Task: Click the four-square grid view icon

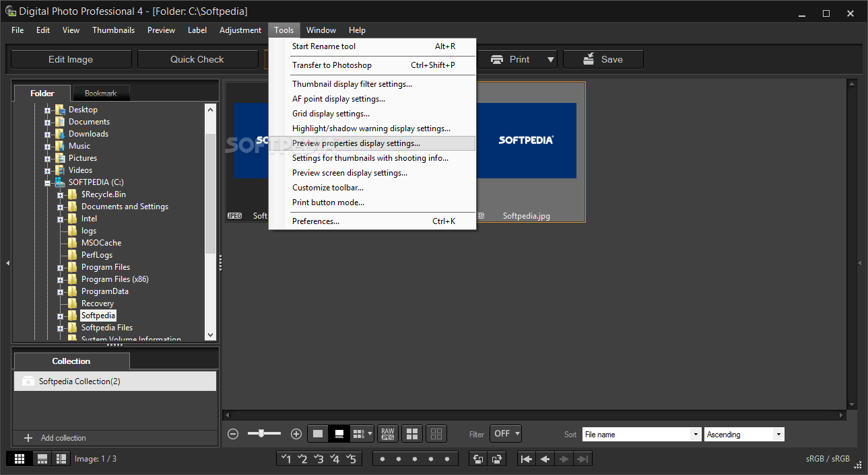Action: coord(412,434)
